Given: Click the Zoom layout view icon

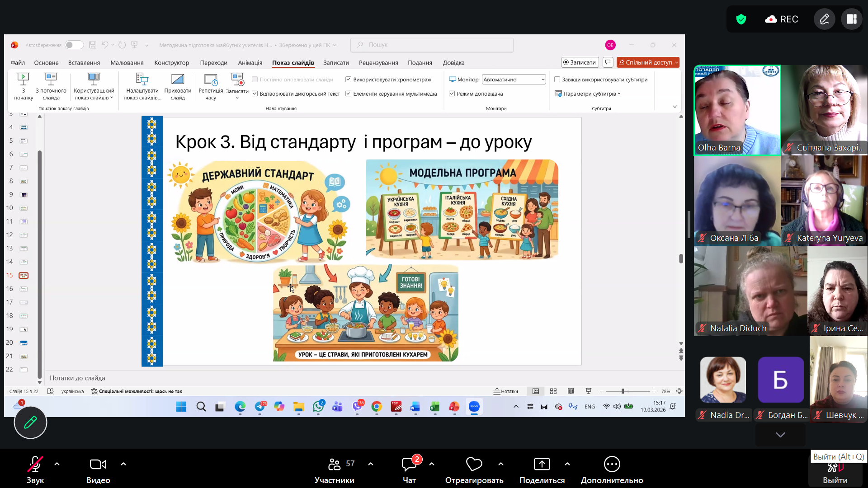Looking at the screenshot, I should 852,19.
